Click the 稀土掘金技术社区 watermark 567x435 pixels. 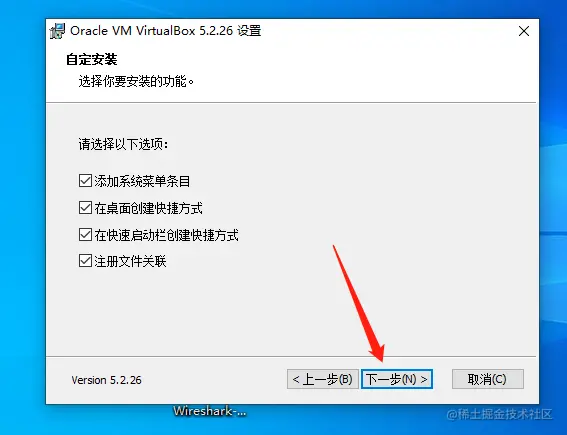pyautogui.click(x=499, y=414)
